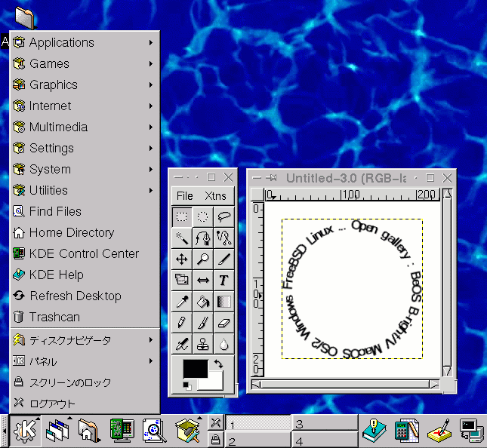Viewport: 487px width, 448px height.
Task: Select the Intelligent Scissors tool
Action: tap(224, 238)
